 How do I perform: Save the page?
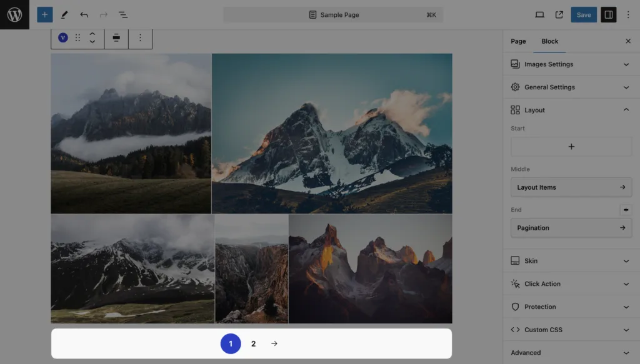[584, 15]
